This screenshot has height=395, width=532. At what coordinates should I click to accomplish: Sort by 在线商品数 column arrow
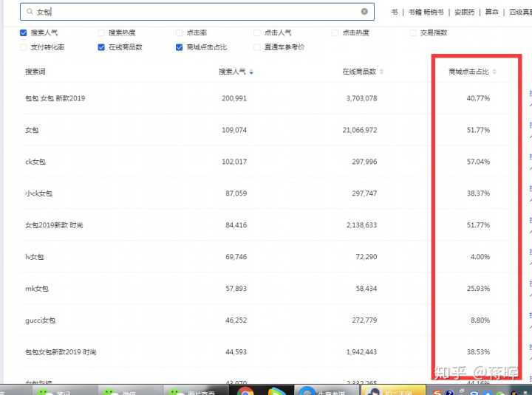click(x=381, y=72)
